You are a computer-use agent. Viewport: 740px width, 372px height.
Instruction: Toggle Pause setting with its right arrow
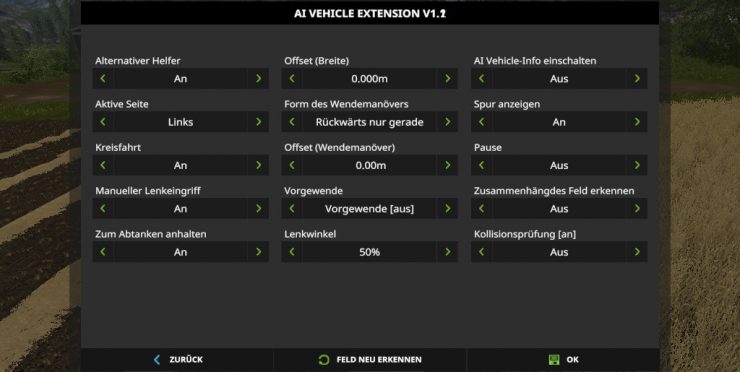point(637,165)
